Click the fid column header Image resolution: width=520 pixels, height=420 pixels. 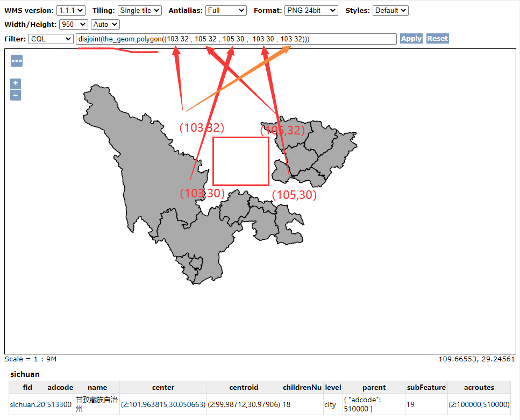click(27, 387)
